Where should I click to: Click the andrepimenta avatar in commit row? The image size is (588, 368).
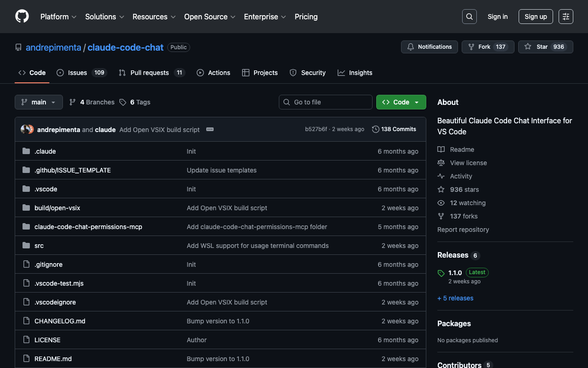pos(25,129)
